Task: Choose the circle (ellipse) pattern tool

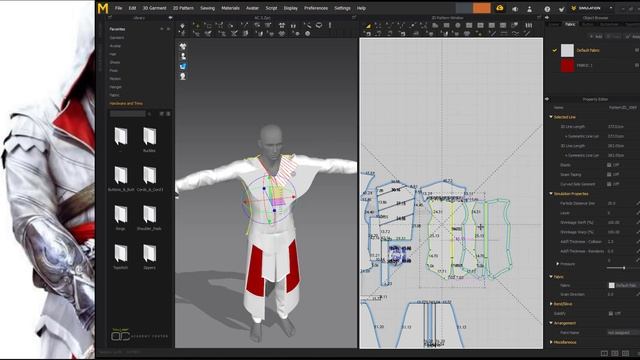Action: 458,25
